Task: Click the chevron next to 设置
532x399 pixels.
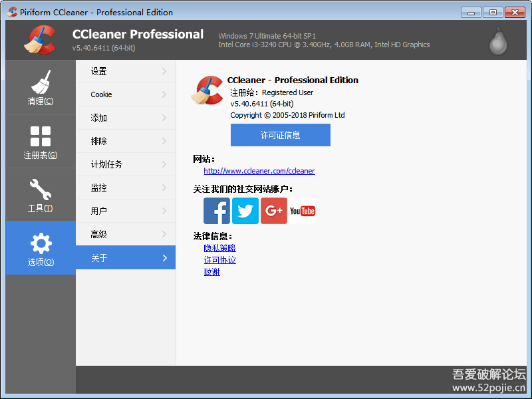Action: [x=164, y=71]
